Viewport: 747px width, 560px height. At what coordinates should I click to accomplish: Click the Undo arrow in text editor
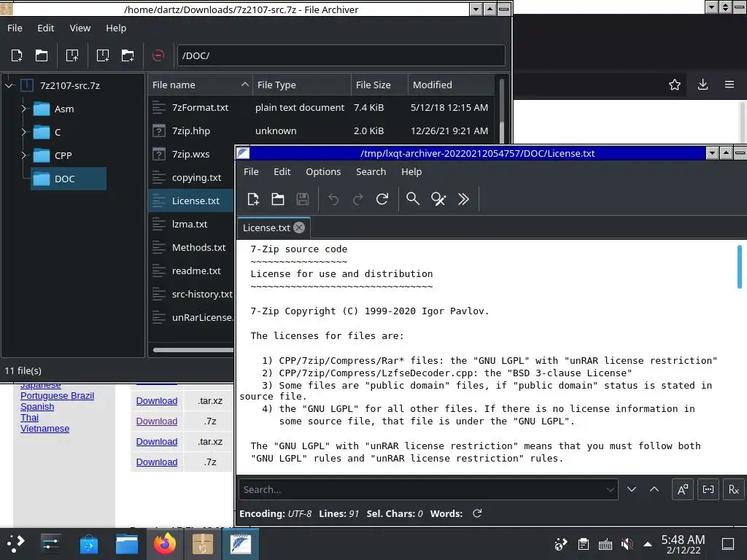coord(333,199)
